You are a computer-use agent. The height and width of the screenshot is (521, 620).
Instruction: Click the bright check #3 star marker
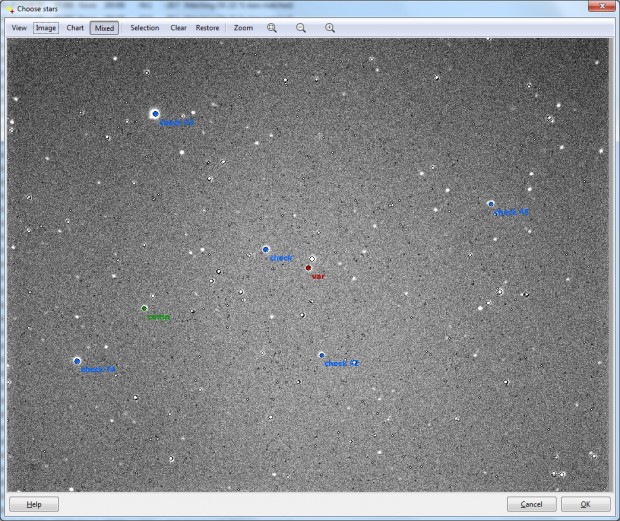click(x=155, y=114)
